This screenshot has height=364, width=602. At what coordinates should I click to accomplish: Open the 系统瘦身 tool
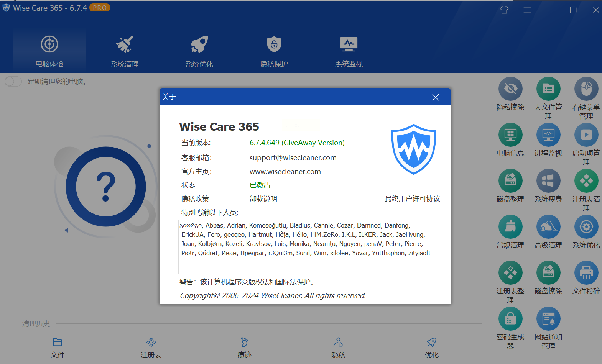(x=548, y=186)
